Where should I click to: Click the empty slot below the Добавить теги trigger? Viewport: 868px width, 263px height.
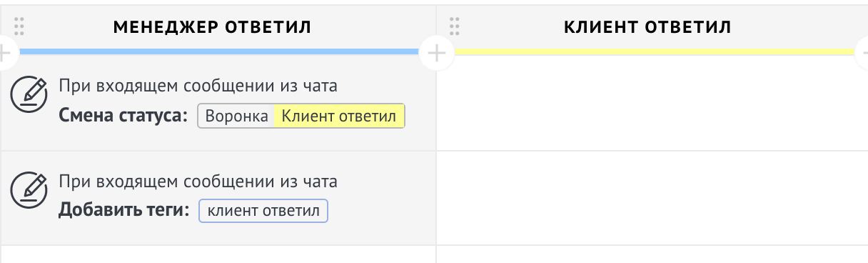[x=218, y=254]
